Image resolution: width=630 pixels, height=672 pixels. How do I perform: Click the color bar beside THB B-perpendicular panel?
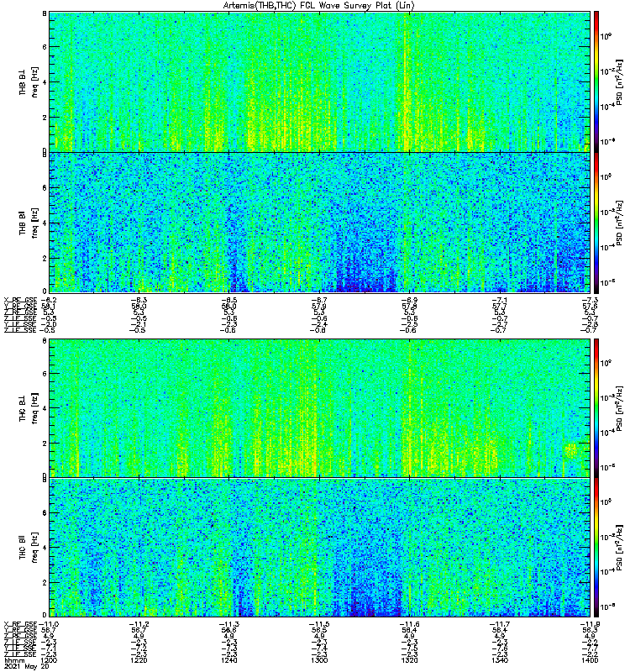596,81
